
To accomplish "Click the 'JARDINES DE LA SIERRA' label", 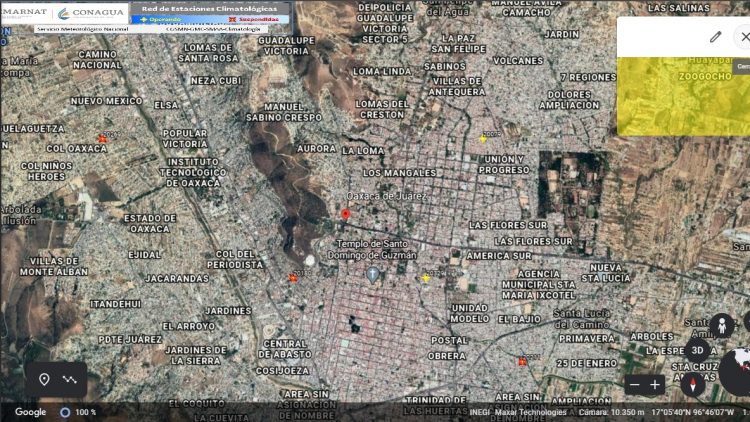I will click(x=196, y=355).
